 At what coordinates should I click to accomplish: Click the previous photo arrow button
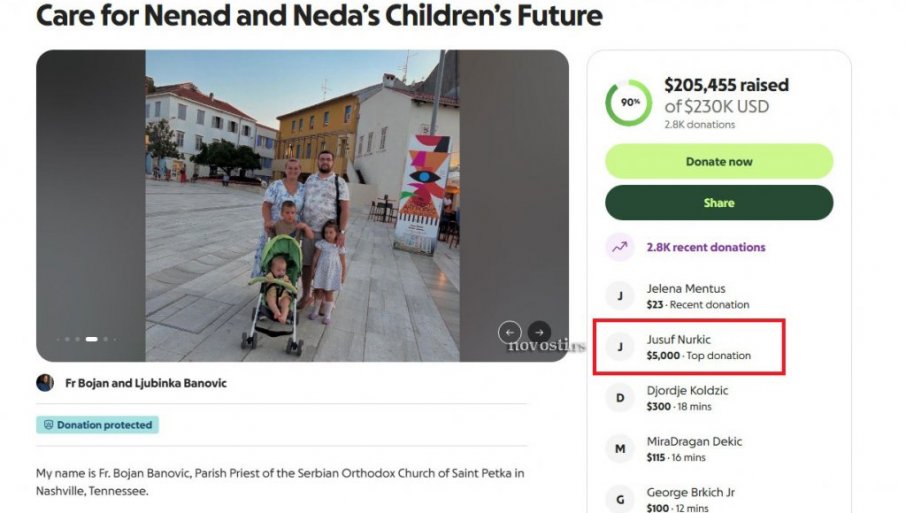click(510, 332)
